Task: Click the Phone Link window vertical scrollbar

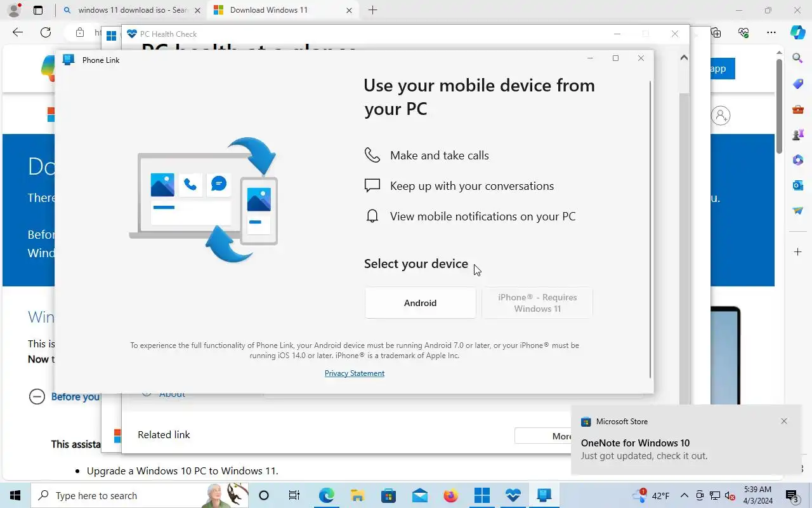Action: [x=650, y=229]
